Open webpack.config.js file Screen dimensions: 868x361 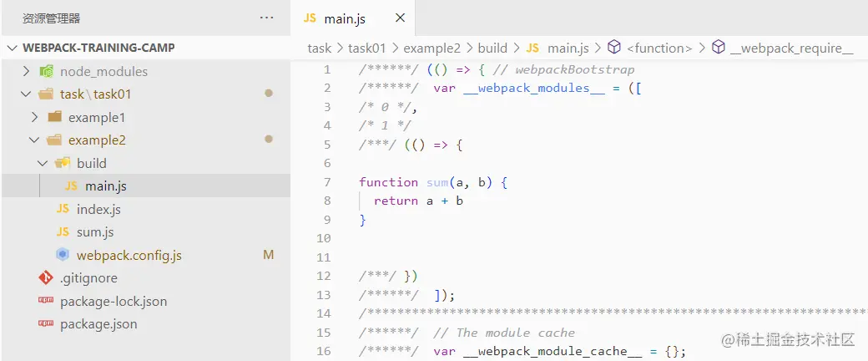click(x=129, y=255)
